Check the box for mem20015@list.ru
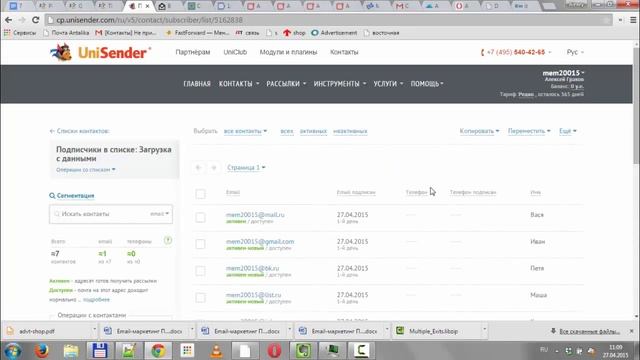 pos(200,298)
